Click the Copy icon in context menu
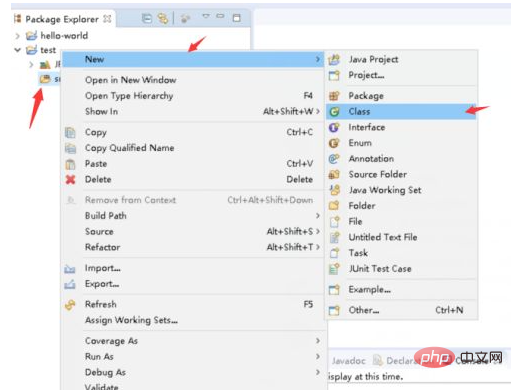 click(70, 132)
